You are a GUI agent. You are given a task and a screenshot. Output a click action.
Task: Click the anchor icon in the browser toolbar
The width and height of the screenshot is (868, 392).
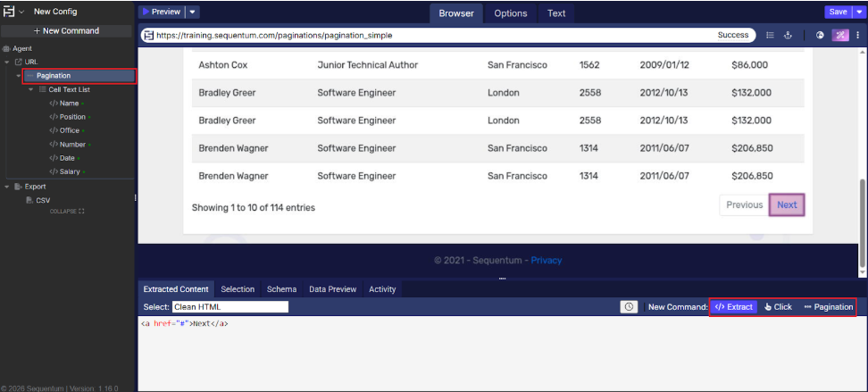coord(788,36)
